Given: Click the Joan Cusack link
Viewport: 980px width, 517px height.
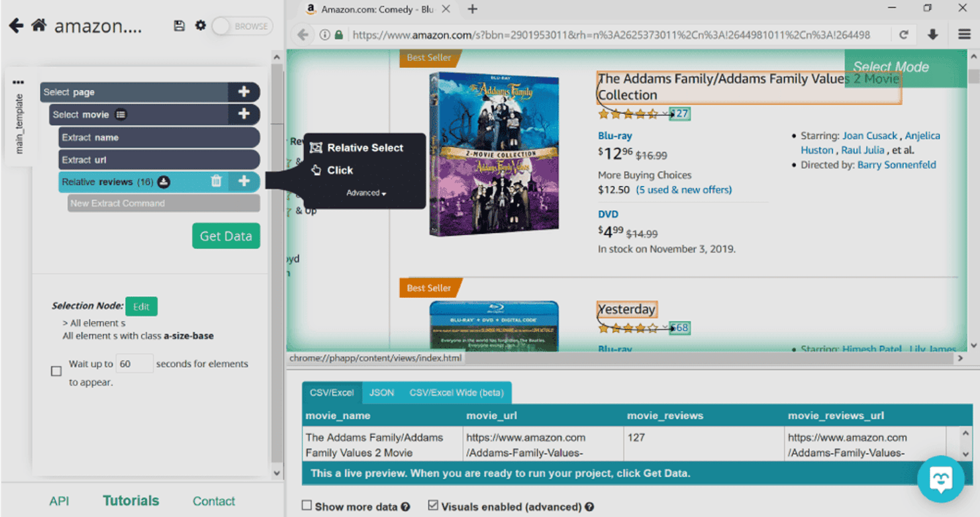Looking at the screenshot, I should coord(869,136).
